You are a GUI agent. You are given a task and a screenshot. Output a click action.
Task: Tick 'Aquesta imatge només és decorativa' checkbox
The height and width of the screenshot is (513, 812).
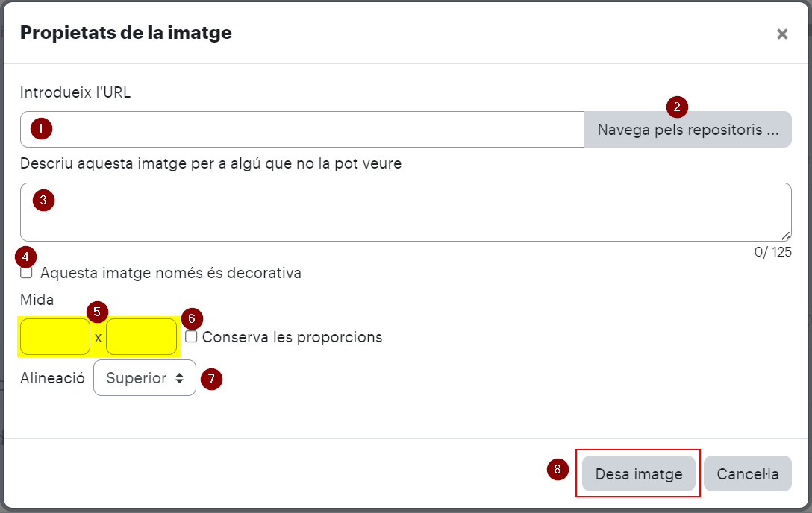coord(26,273)
